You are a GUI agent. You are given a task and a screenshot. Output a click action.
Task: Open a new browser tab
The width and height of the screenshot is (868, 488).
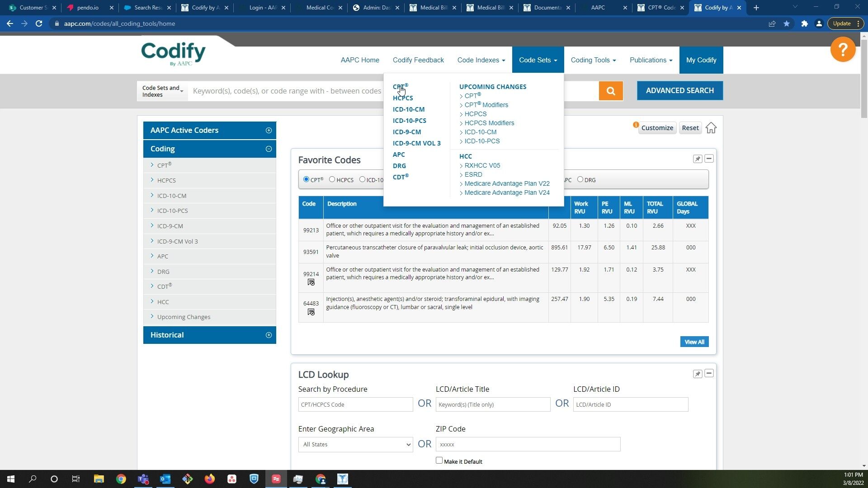click(x=756, y=8)
